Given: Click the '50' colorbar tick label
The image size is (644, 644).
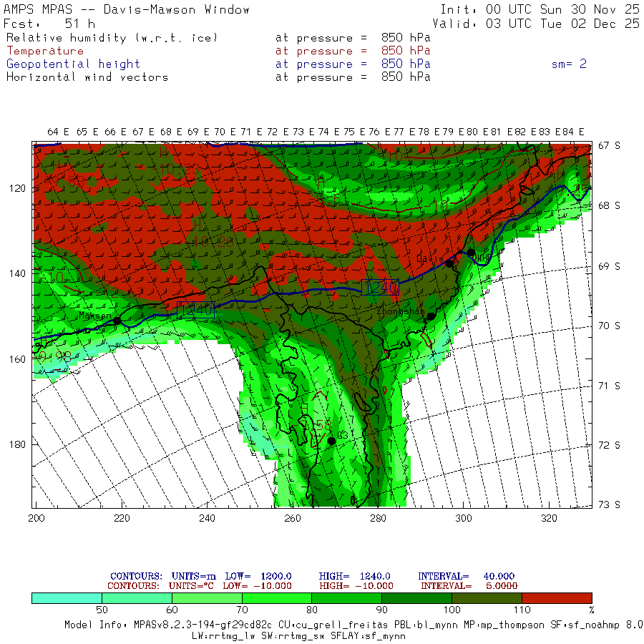Looking at the screenshot, I should point(102,610).
